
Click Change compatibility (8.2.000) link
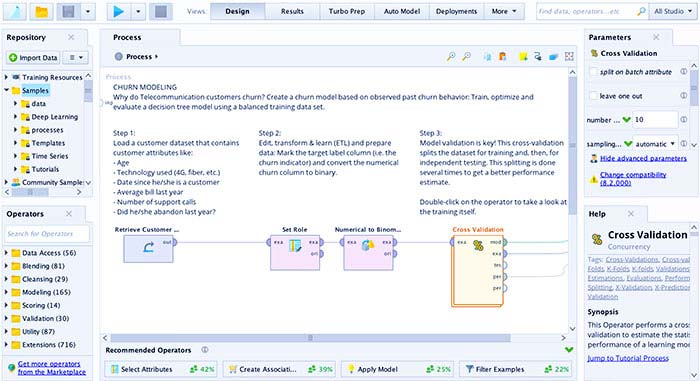coord(633,179)
